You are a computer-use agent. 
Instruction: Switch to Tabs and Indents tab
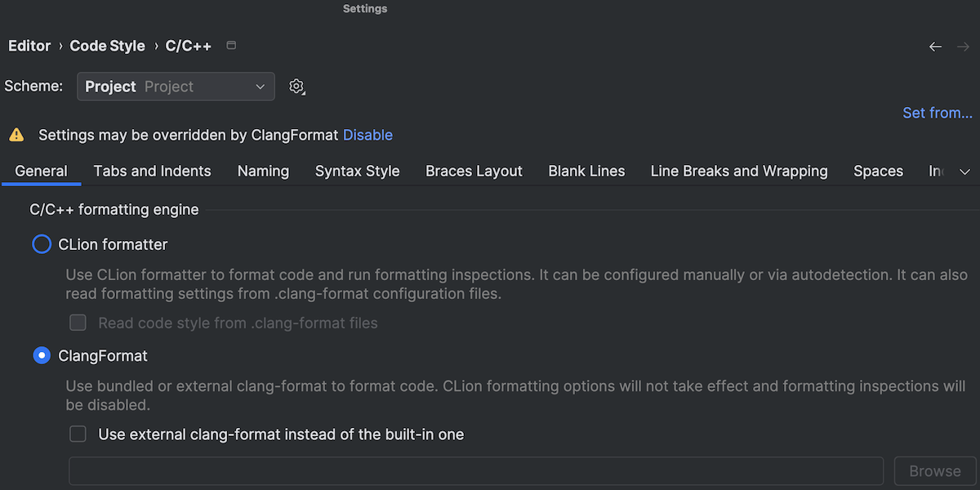pos(152,171)
